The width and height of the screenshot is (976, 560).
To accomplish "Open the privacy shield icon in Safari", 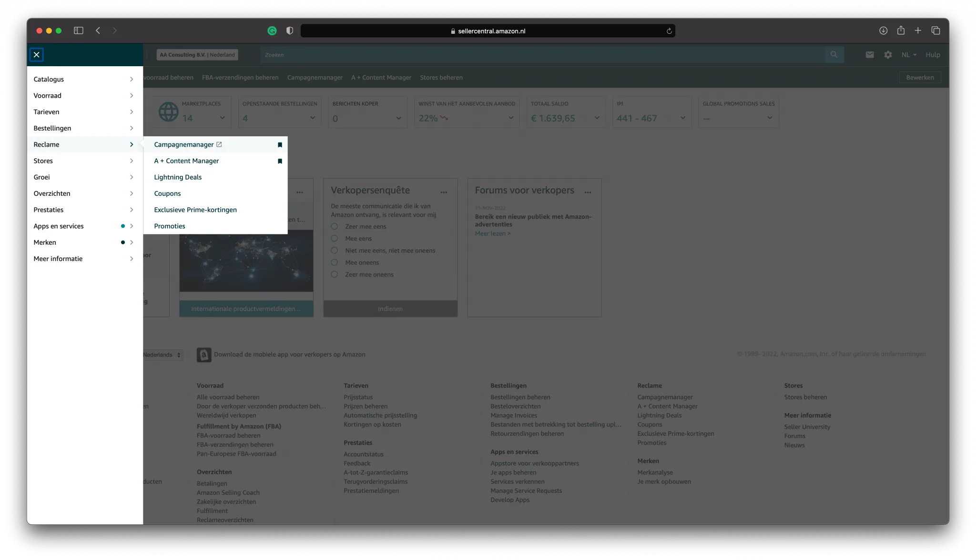I will click(290, 30).
